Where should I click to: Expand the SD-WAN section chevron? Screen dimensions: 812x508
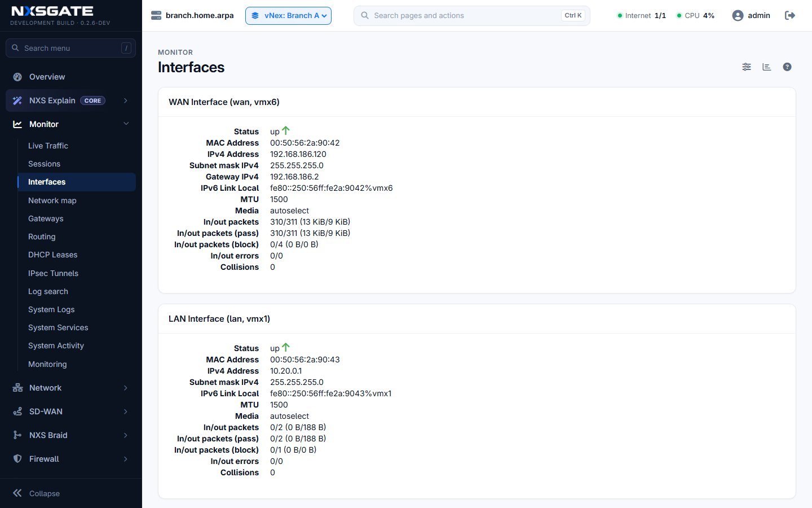[126, 411]
